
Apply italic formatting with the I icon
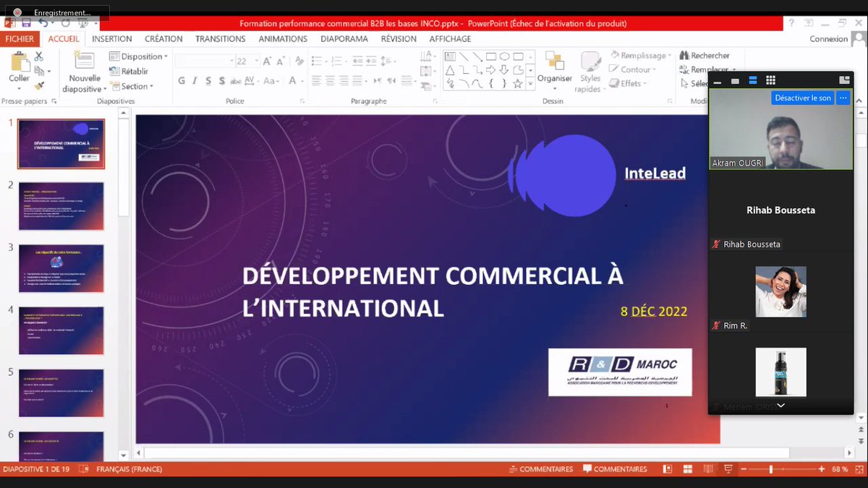click(x=194, y=82)
